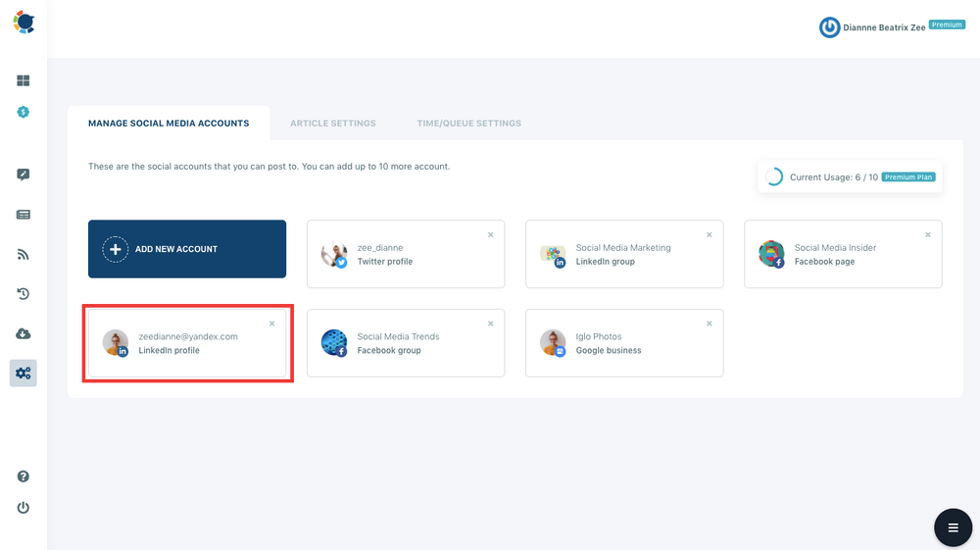Open the floating hamburger menu button

(x=954, y=528)
